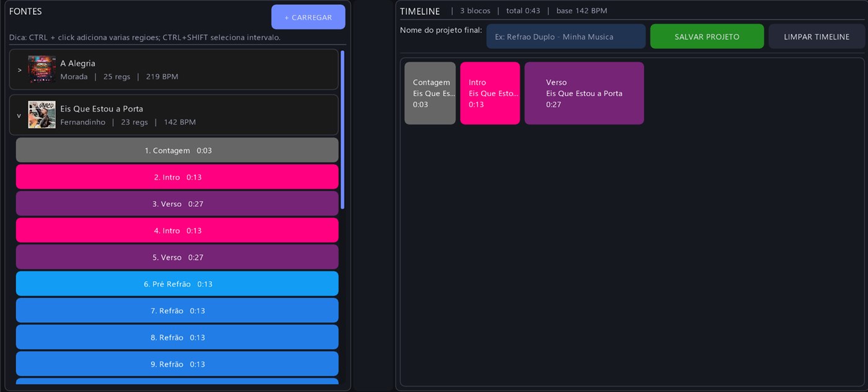
Task: Expand the A Alegria song entry
Action: pos(19,70)
